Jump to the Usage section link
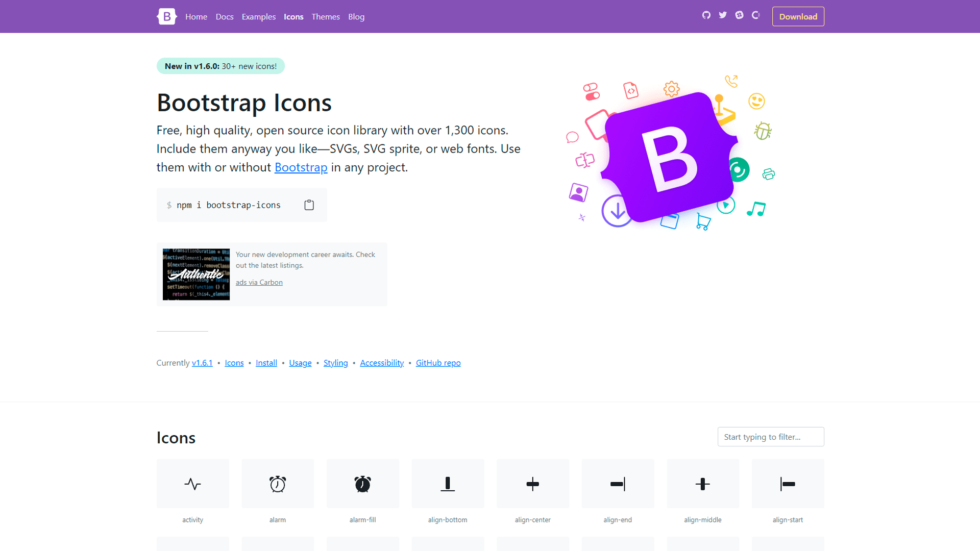This screenshot has width=980, height=551. pos(300,363)
